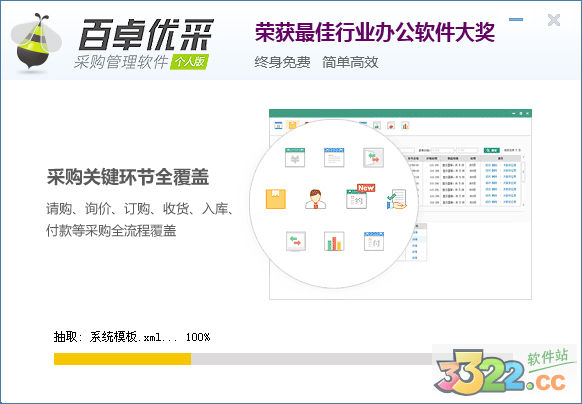Screen dimensions: 582x404
Task: Select the 付 payment calendar icon
Action: (x=374, y=241)
